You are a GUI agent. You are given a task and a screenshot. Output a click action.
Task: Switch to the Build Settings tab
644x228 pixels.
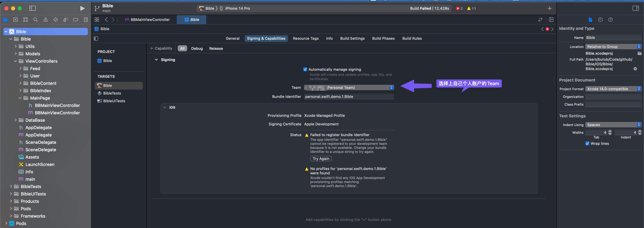coord(352,39)
